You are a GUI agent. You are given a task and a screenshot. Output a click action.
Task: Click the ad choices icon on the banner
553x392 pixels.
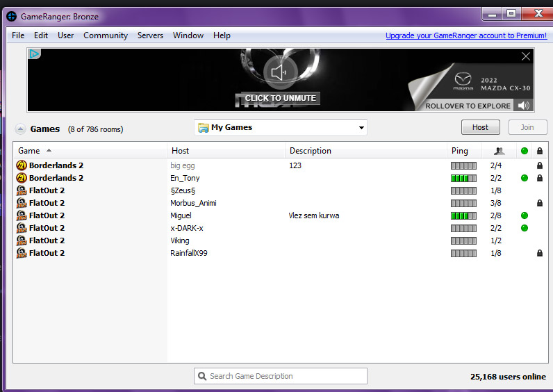point(34,54)
